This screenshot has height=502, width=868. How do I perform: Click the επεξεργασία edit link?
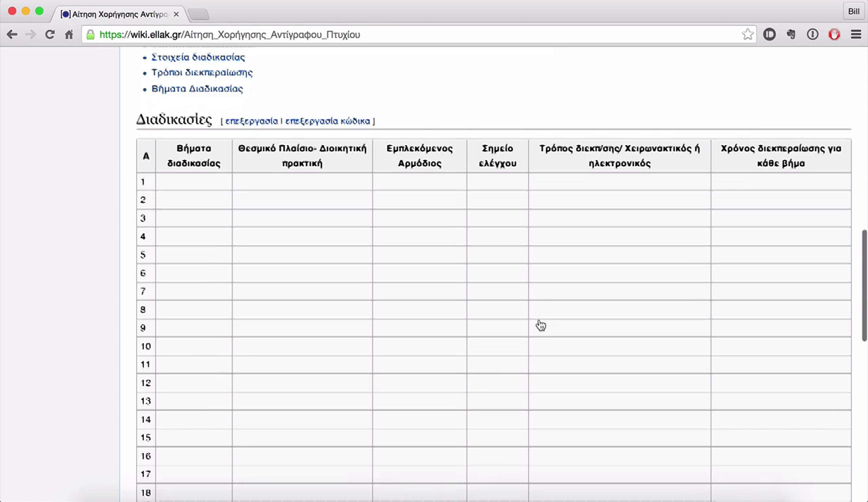click(x=251, y=121)
